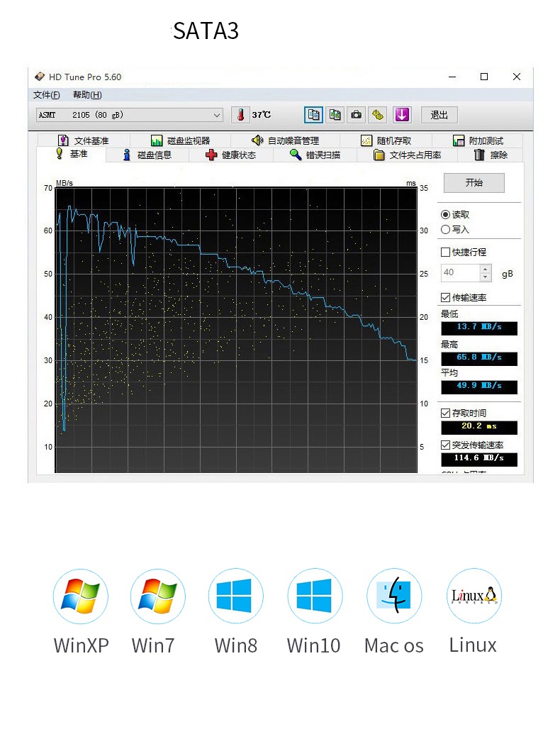Switch to the 磁盘信息 disk info tab
Screen dimensions: 560x739
[x=147, y=155]
